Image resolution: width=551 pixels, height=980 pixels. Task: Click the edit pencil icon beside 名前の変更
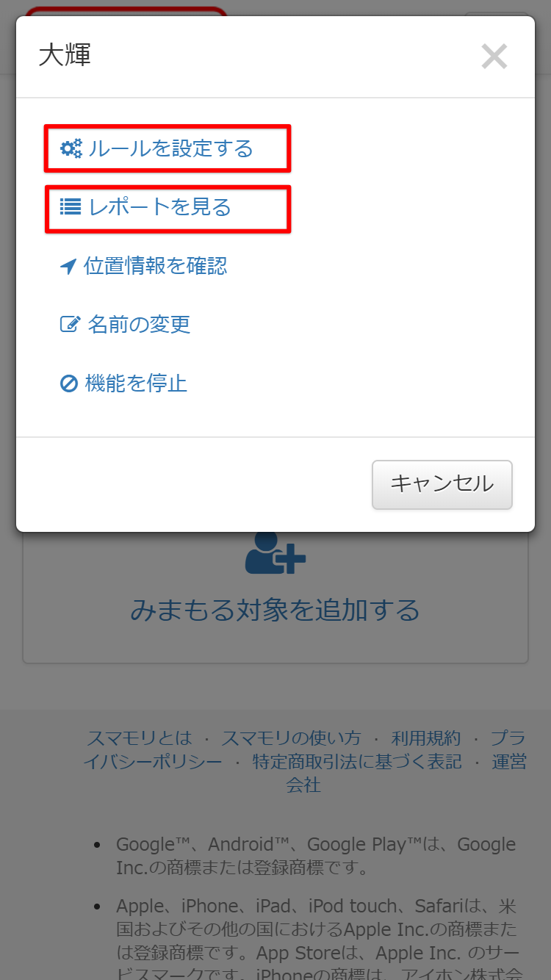70,324
